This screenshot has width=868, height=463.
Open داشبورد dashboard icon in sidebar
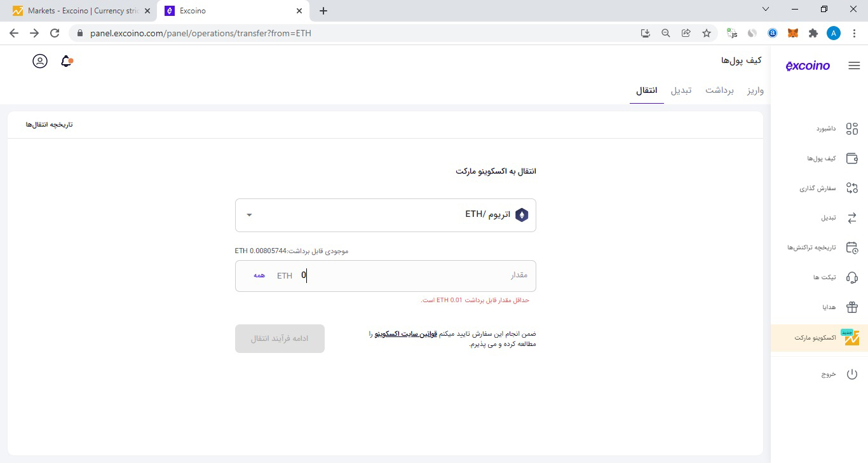pyautogui.click(x=852, y=128)
